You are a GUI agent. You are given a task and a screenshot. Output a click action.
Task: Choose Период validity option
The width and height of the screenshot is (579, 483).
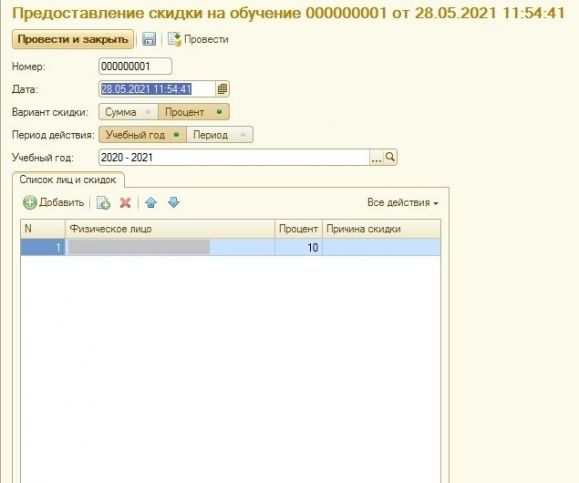220,135
